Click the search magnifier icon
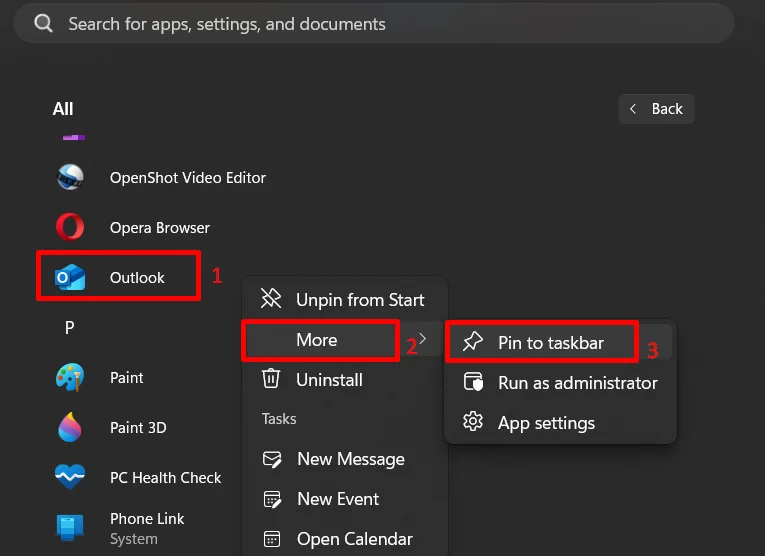 tap(43, 23)
